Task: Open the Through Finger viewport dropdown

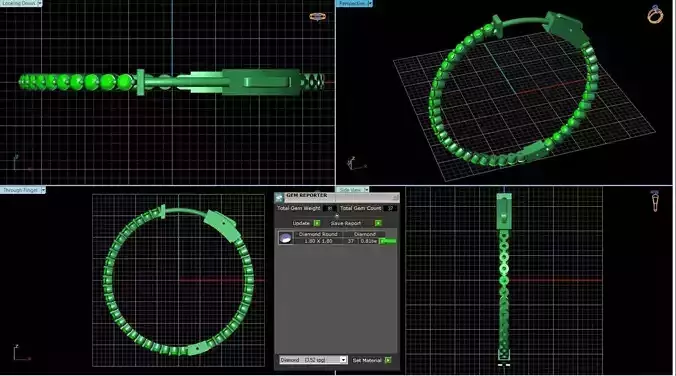Action: click(x=43, y=190)
